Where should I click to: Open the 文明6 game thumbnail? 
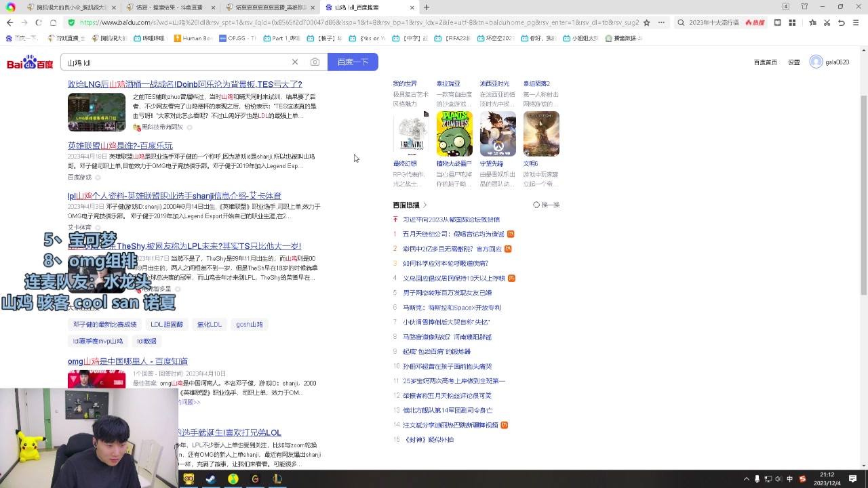(541, 134)
